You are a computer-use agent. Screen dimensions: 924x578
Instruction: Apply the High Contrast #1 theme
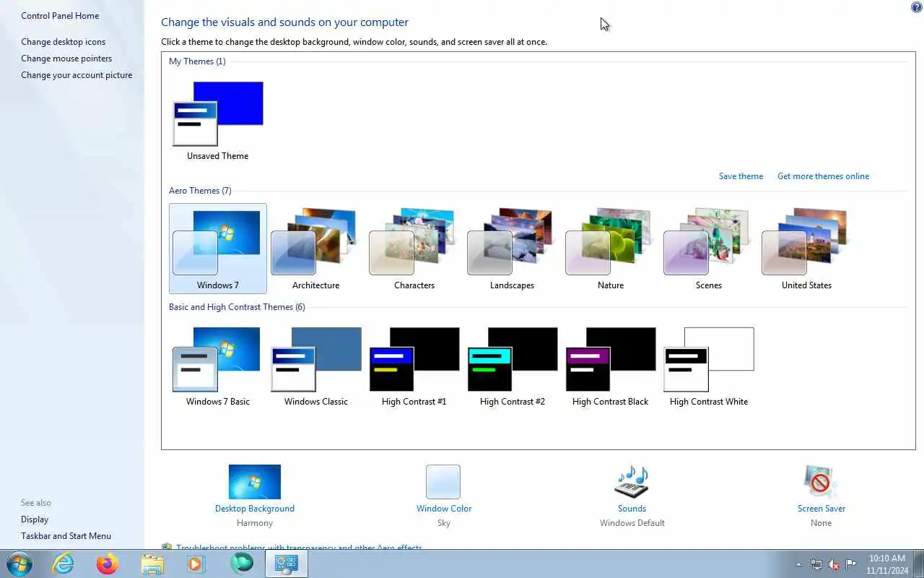coord(414,366)
